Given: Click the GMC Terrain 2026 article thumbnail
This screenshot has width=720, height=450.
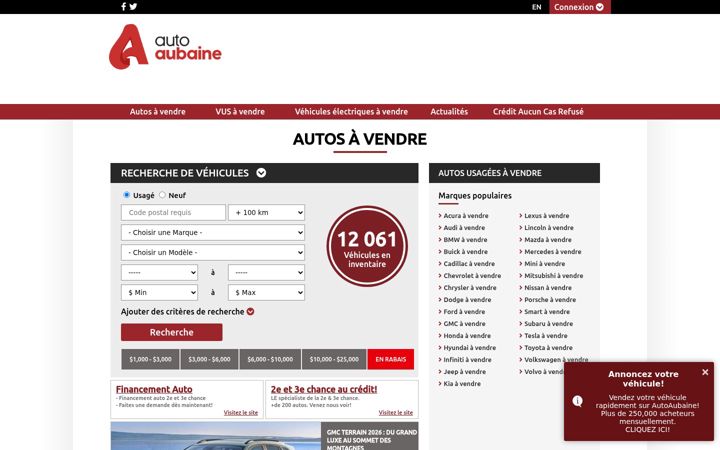Looking at the screenshot, I should click(216, 436).
